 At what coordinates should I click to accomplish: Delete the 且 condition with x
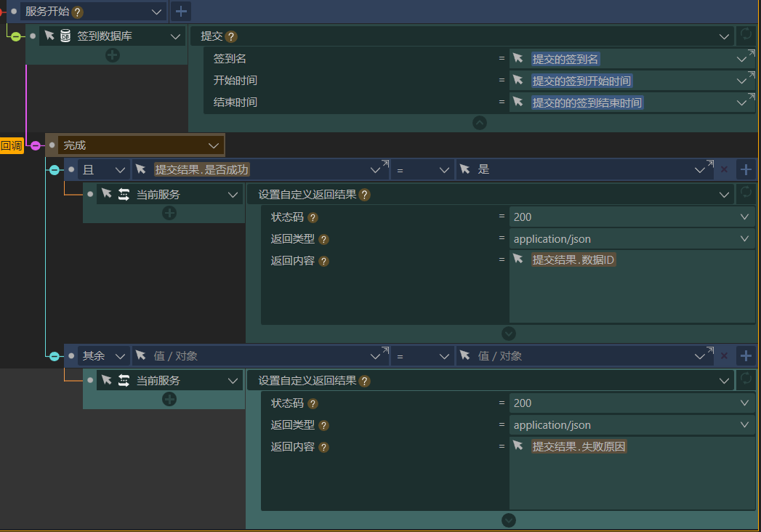tap(724, 169)
